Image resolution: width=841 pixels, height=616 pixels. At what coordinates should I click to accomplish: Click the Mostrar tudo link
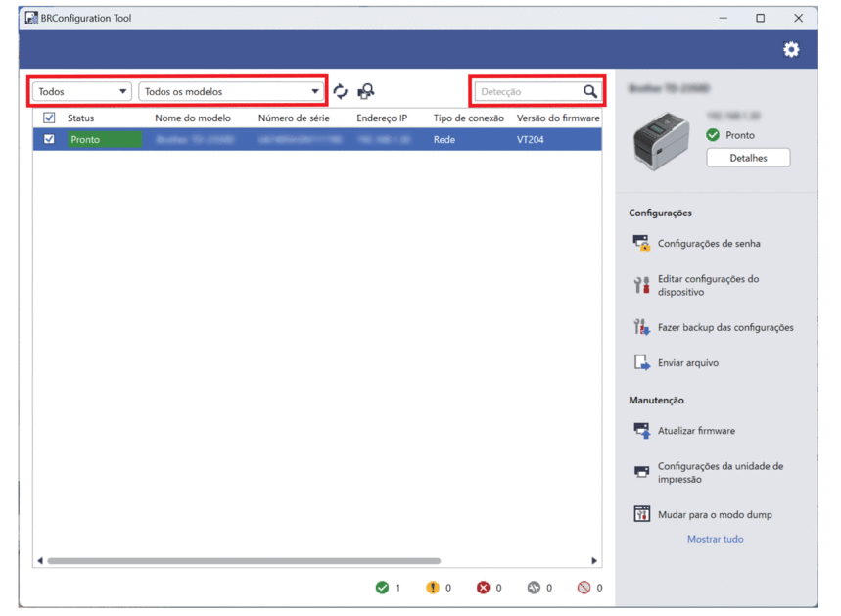pos(716,539)
